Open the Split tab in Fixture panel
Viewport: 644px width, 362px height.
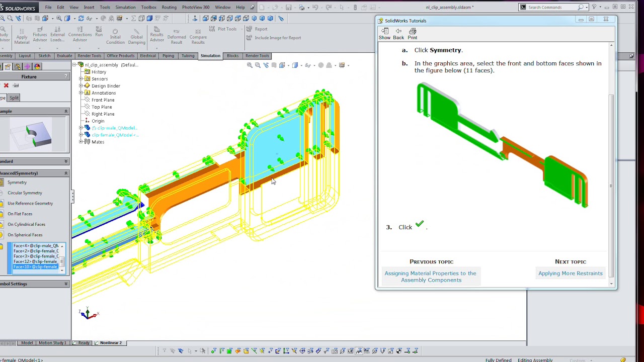[x=14, y=98]
